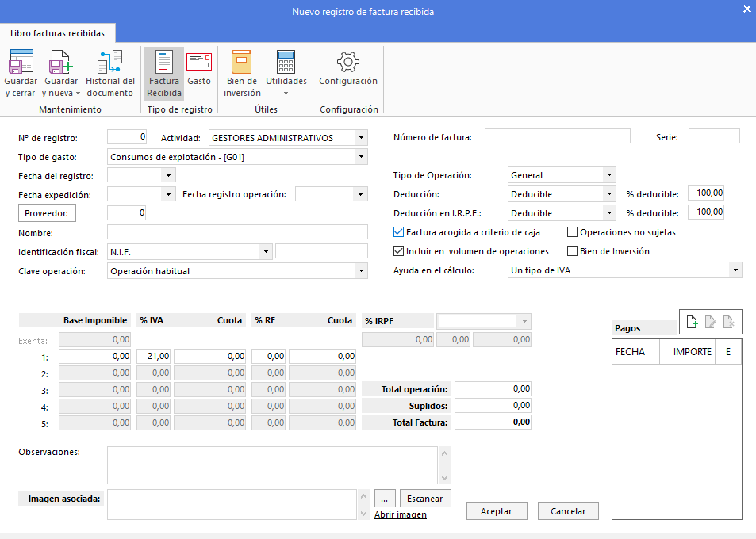Expand Tipo de Operación dropdown

pyautogui.click(x=609, y=175)
